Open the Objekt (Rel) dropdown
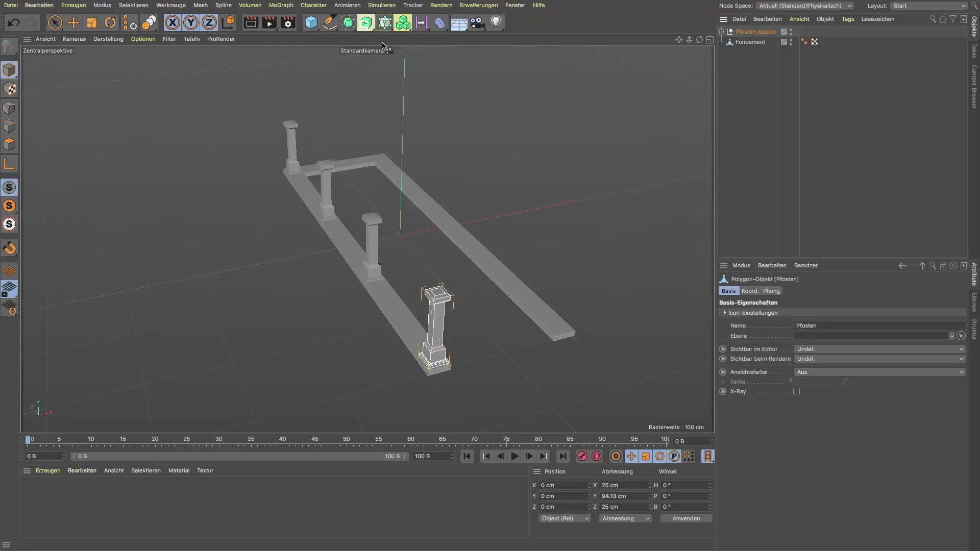Viewport: 980px width, 551px height. click(x=565, y=518)
